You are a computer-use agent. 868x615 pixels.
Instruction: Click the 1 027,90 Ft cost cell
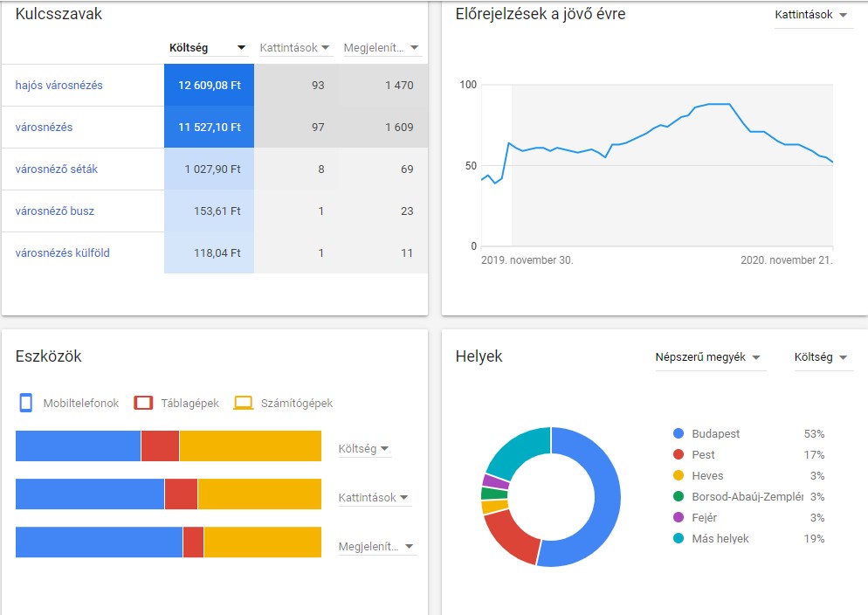[x=210, y=169]
